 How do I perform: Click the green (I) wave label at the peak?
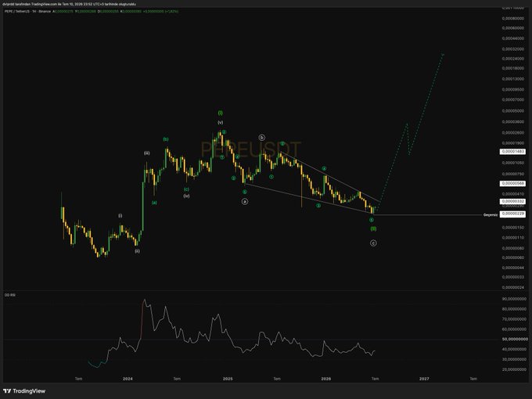(x=220, y=113)
